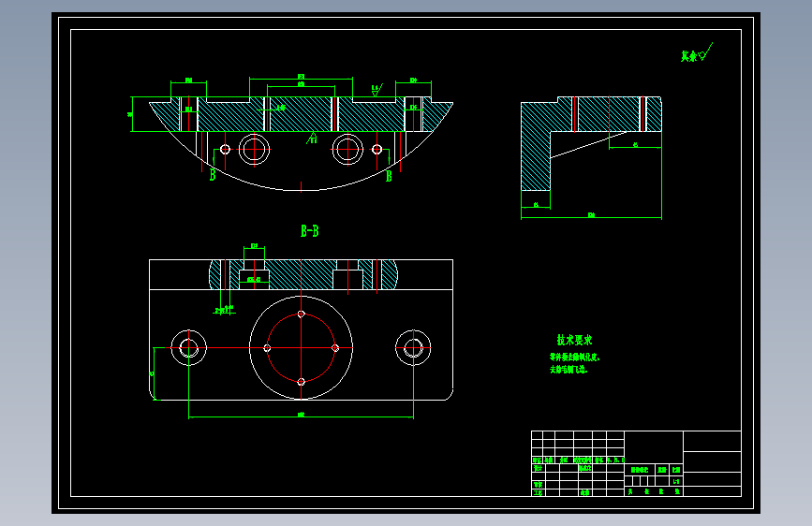Click the 设计 cell in the title block
Viewport: 812px width, 526px height.
coord(538,468)
